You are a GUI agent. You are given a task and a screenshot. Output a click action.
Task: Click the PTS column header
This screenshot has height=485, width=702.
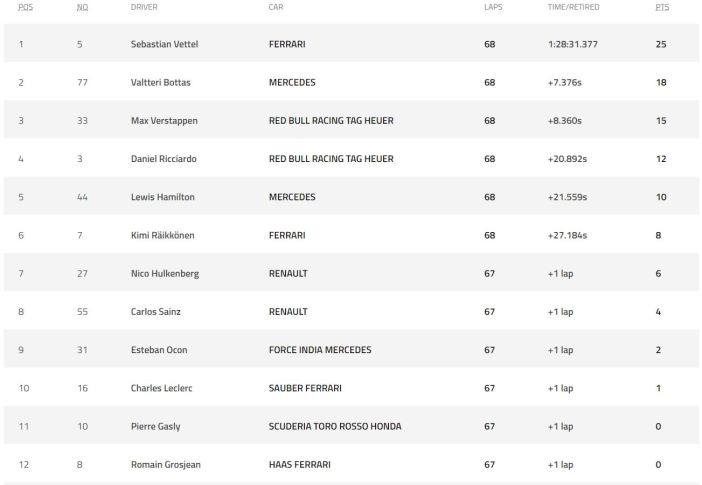[x=662, y=7]
